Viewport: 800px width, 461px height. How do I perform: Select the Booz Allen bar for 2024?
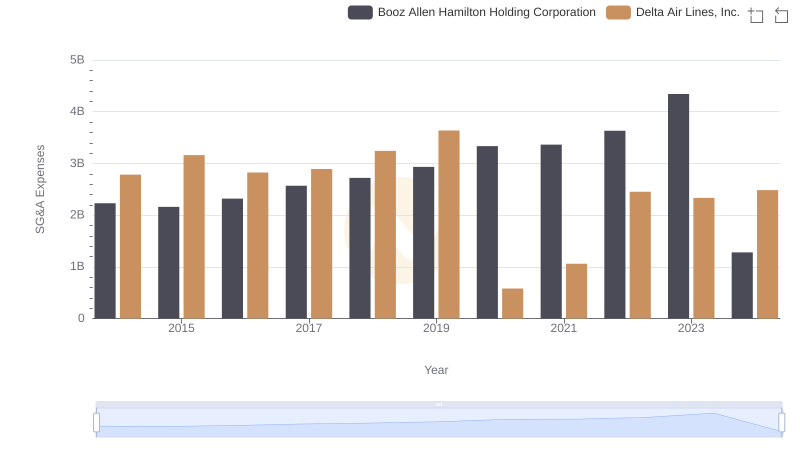coord(742,286)
